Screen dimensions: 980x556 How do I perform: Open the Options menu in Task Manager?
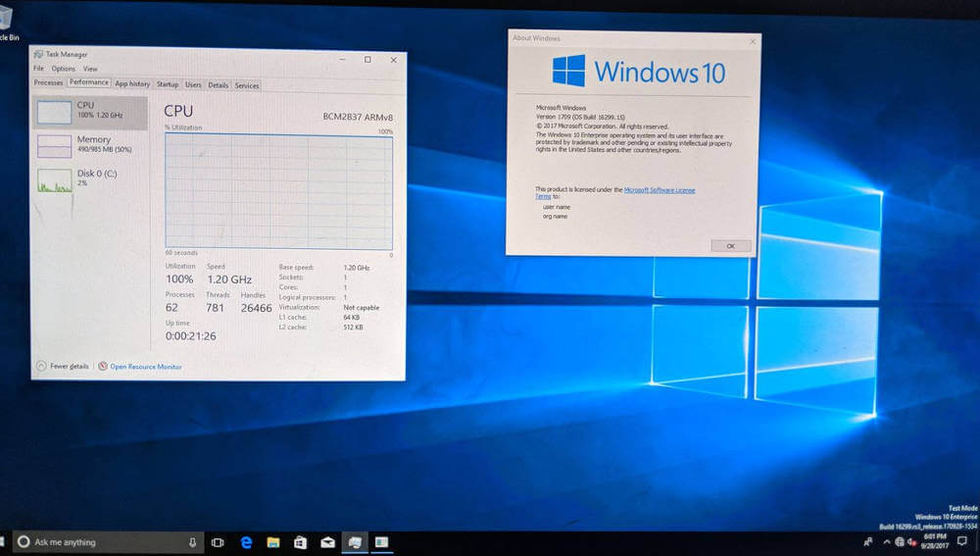click(63, 69)
